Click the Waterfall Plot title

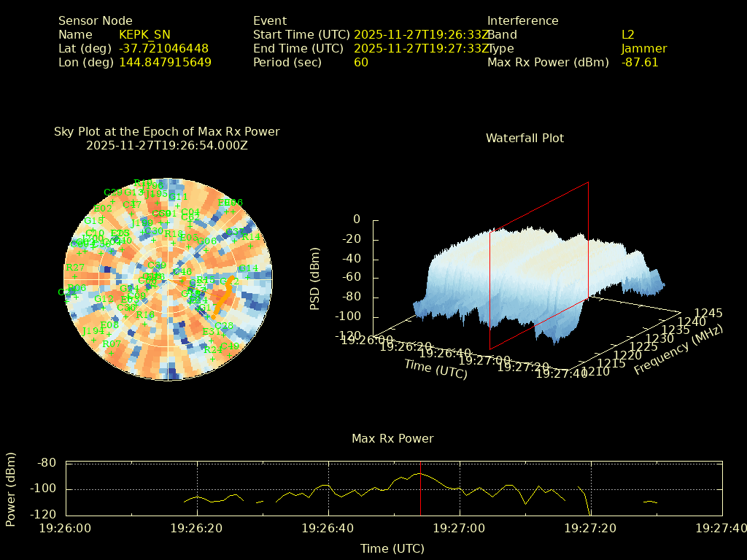point(525,139)
